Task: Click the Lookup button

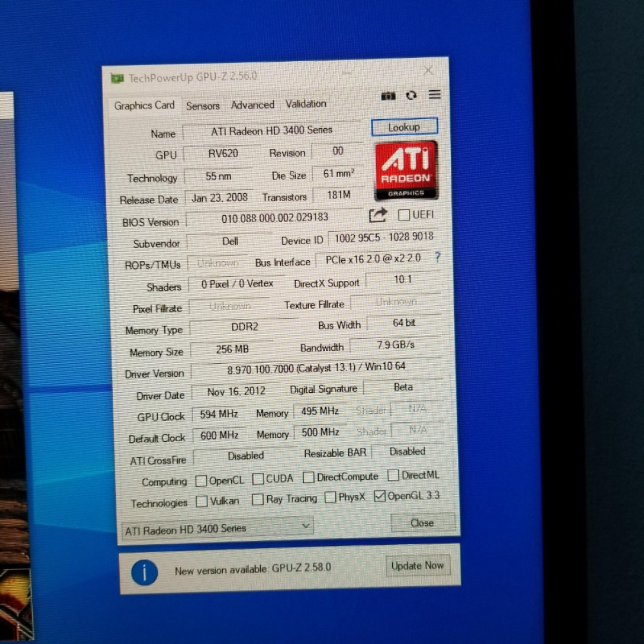Action: (405, 127)
